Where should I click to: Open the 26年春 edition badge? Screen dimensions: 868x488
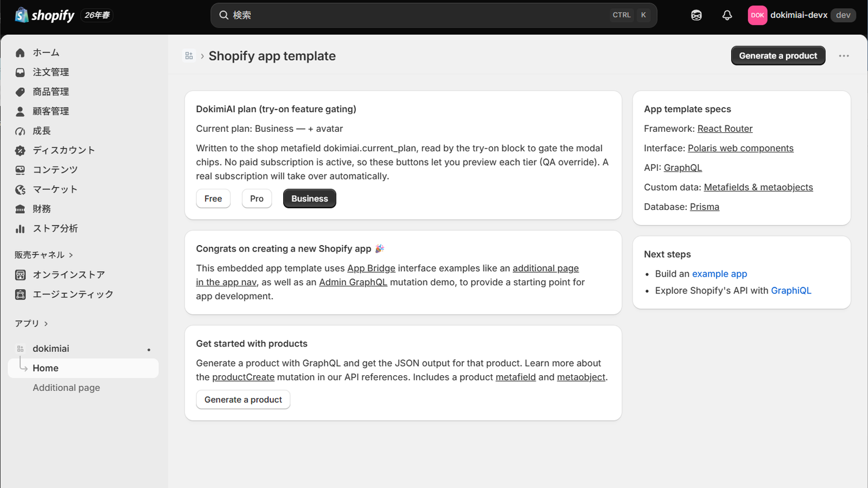(x=97, y=15)
